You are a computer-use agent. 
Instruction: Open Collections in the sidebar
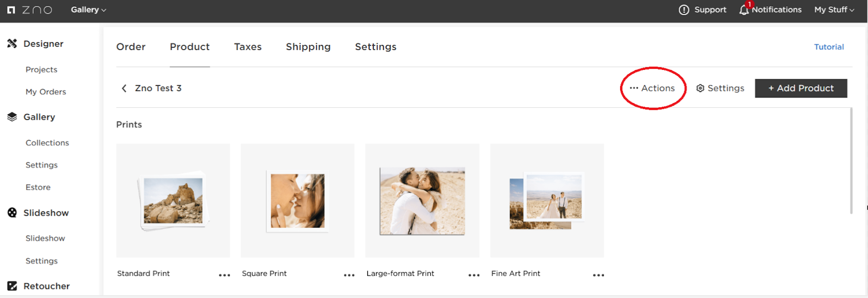pos(47,143)
